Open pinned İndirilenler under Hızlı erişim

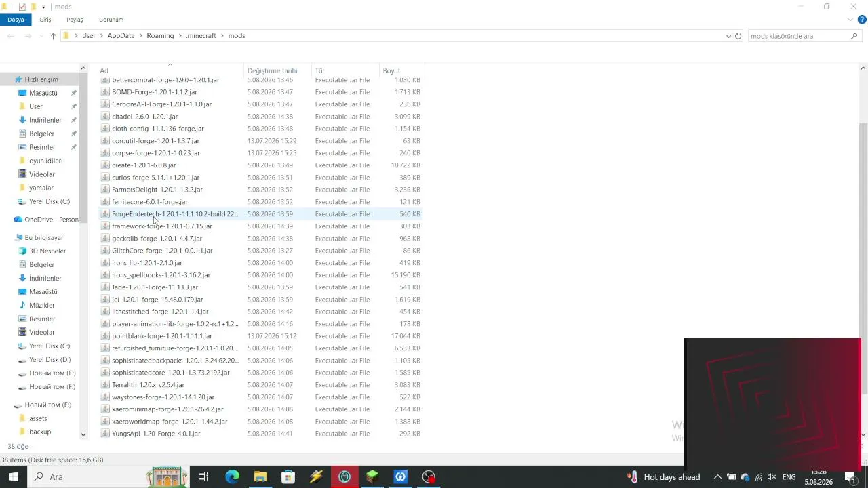click(x=45, y=120)
